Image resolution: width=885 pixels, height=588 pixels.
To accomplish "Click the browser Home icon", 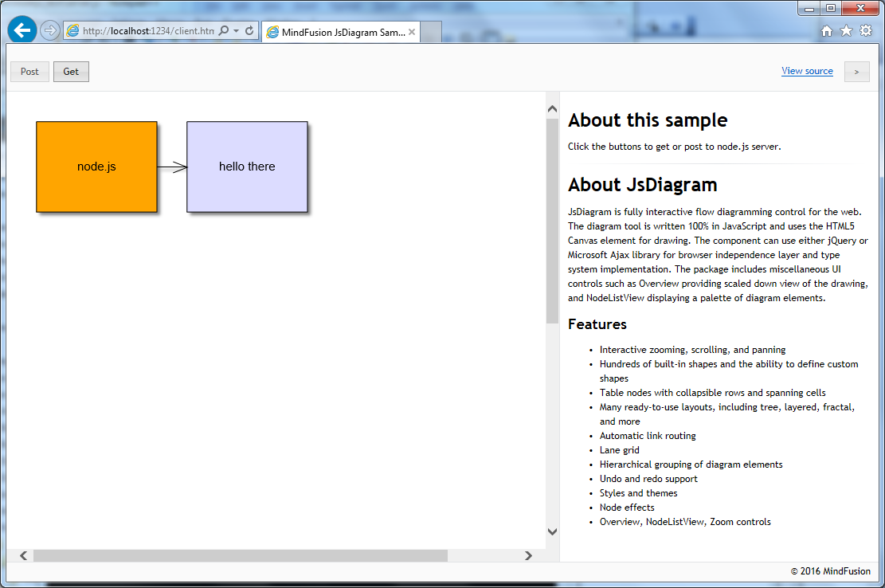I will click(x=827, y=29).
